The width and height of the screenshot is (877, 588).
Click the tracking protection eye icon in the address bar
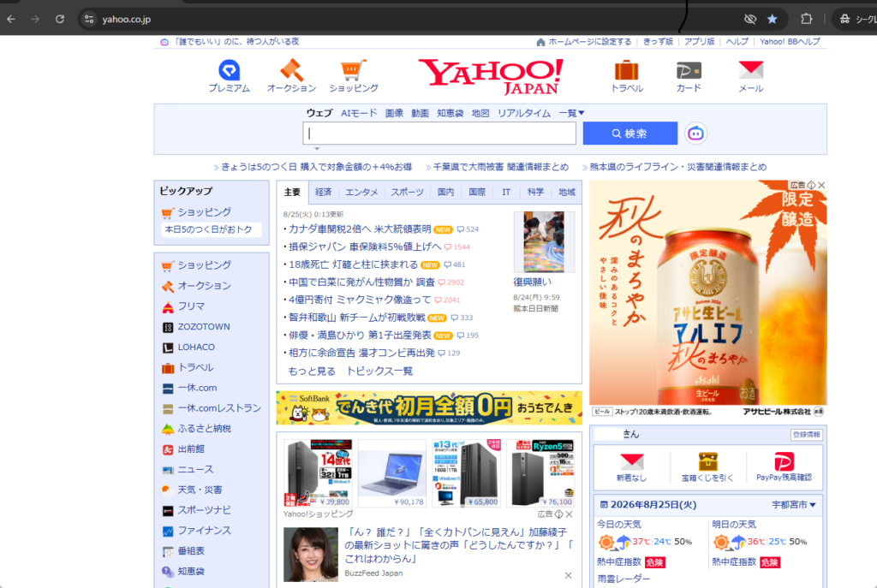pos(750,19)
